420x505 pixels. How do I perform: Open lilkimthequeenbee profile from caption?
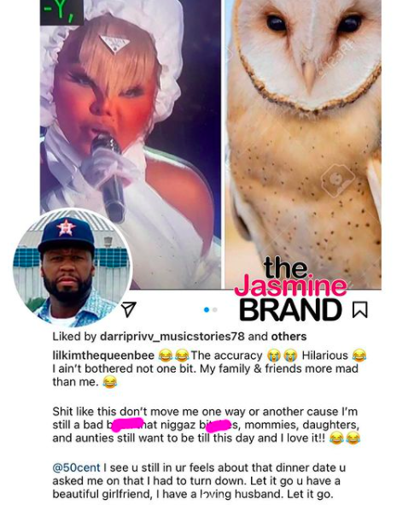103,355
